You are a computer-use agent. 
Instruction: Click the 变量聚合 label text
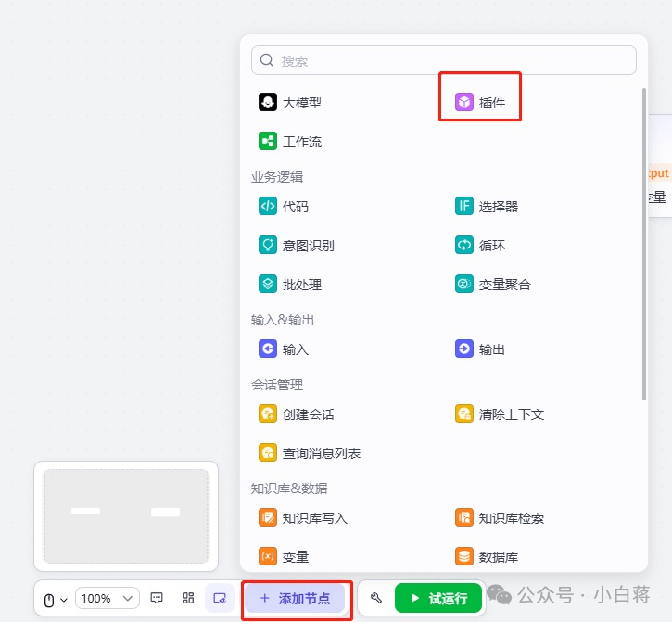click(505, 285)
